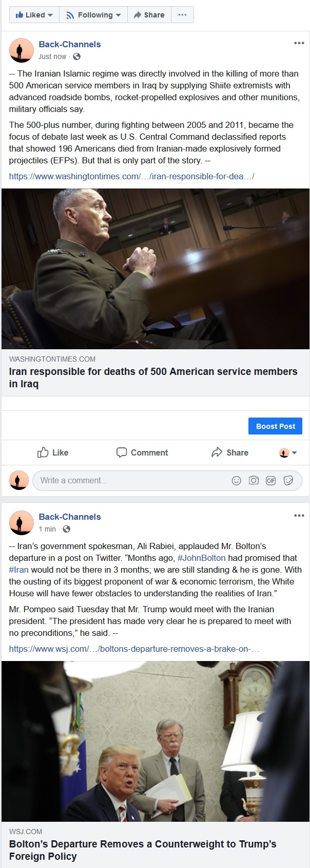Like the Washington Times post
Viewport: 310px width, 868px height.
click(x=53, y=452)
